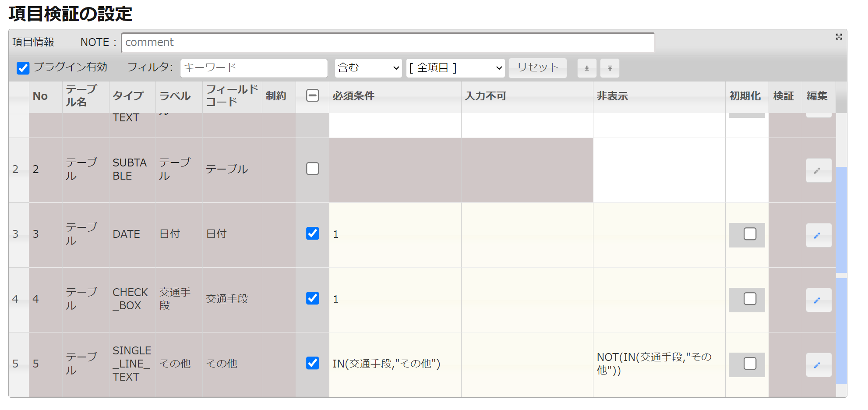This screenshot has width=868, height=410.
Task: Click the 項目情報 label
Action: 33,42
